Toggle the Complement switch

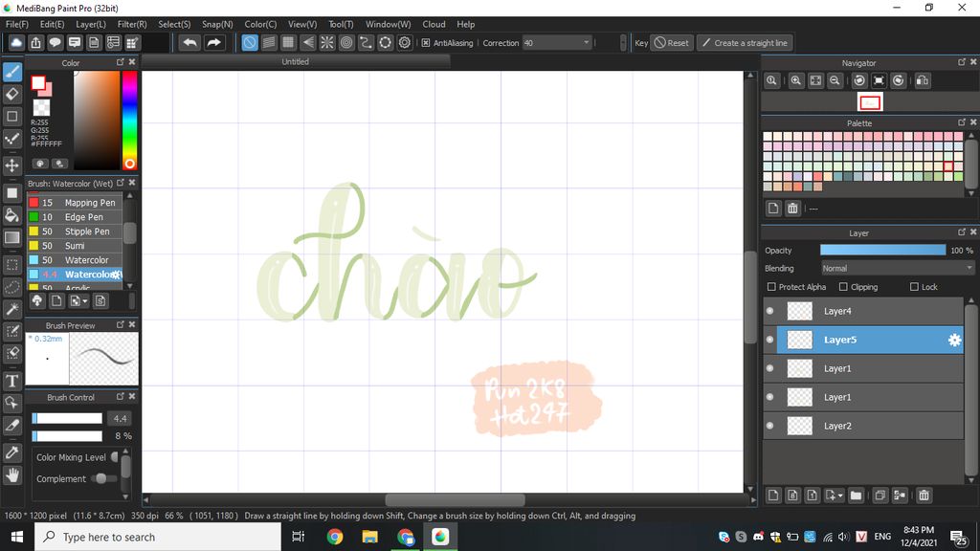[x=103, y=478]
